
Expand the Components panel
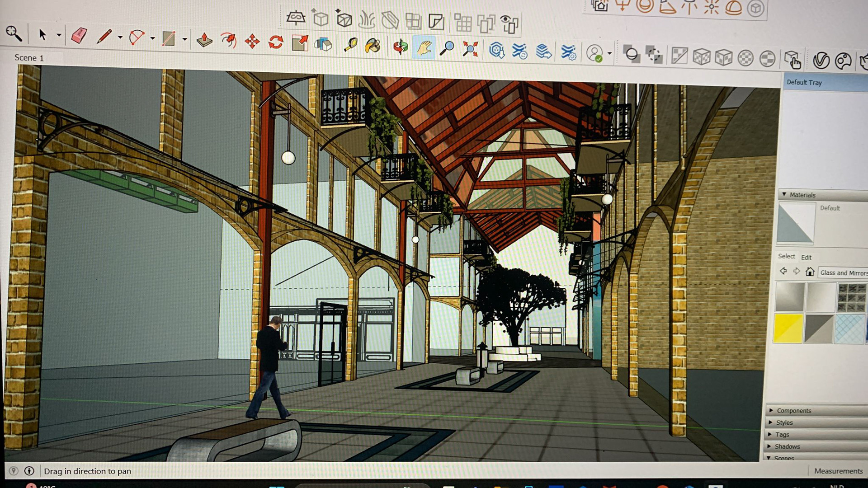(793, 410)
